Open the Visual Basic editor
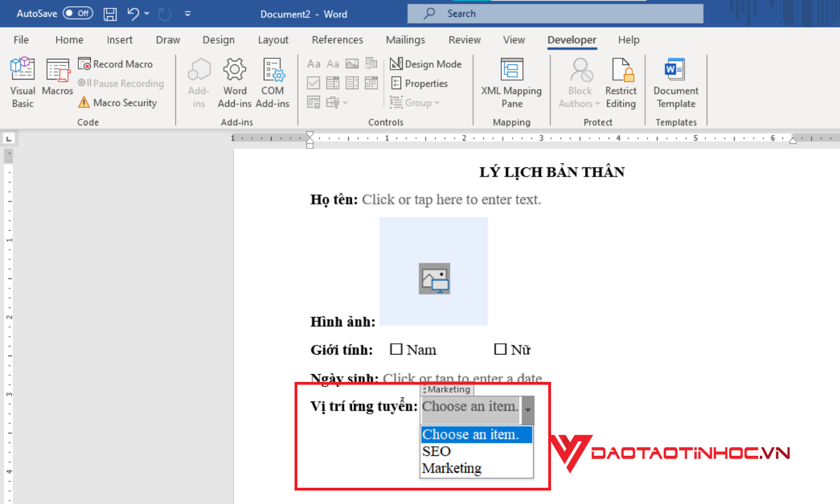Screen dimensions: 840x504 click(22, 82)
